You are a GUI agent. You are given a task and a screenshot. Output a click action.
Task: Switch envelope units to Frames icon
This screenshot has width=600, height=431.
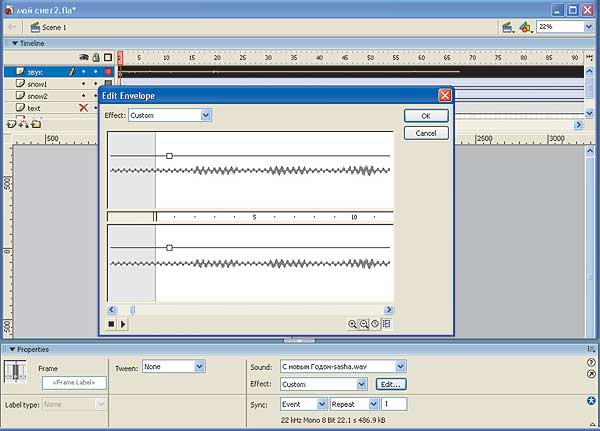[386, 324]
